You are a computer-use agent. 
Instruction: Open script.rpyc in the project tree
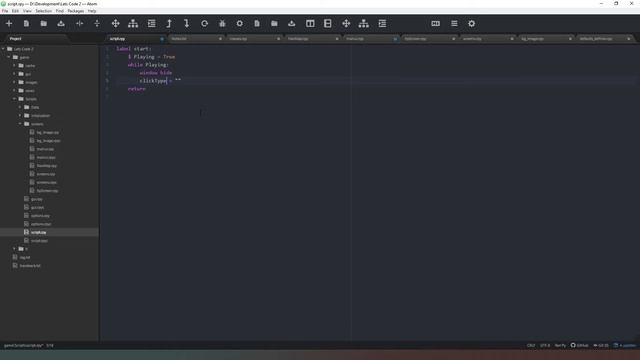coord(39,241)
